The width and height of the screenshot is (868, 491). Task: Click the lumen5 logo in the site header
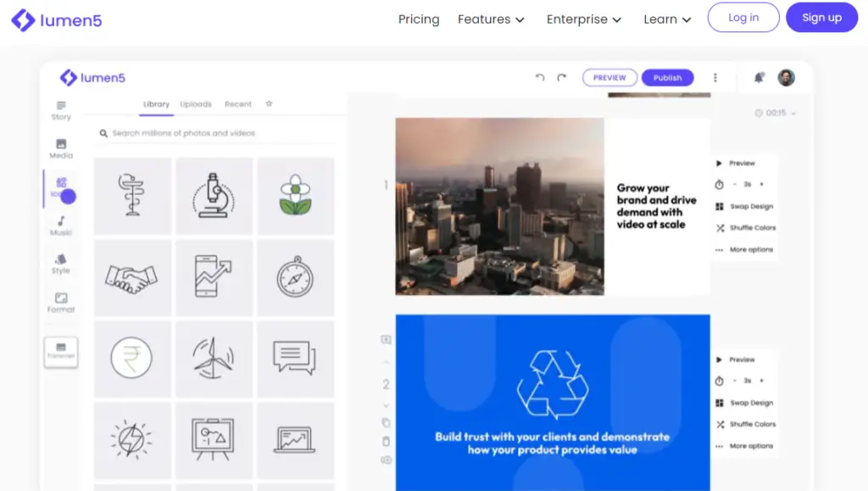coord(57,20)
